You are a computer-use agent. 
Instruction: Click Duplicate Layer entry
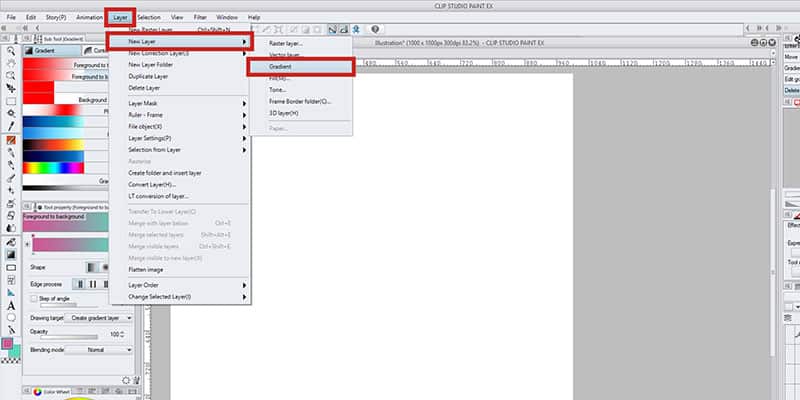pyautogui.click(x=180, y=77)
